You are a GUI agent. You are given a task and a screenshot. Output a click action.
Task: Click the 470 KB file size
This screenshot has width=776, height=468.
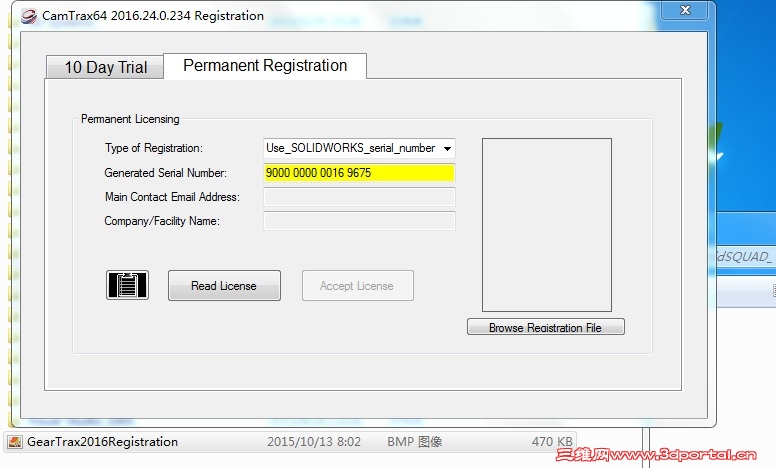pos(552,442)
